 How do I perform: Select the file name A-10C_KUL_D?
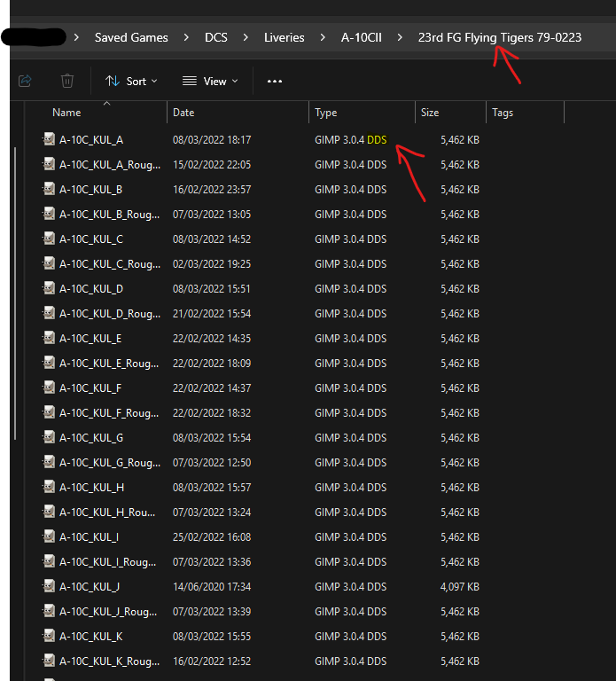point(91,289)
